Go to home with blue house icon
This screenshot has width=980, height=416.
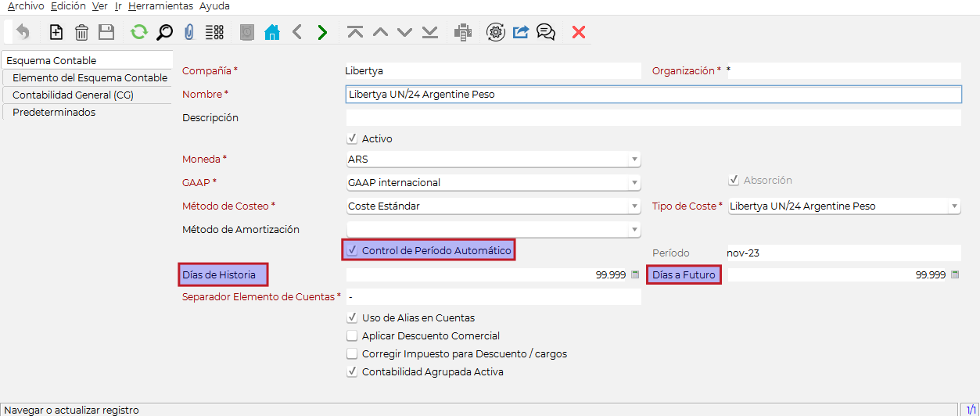click(271, 32)
